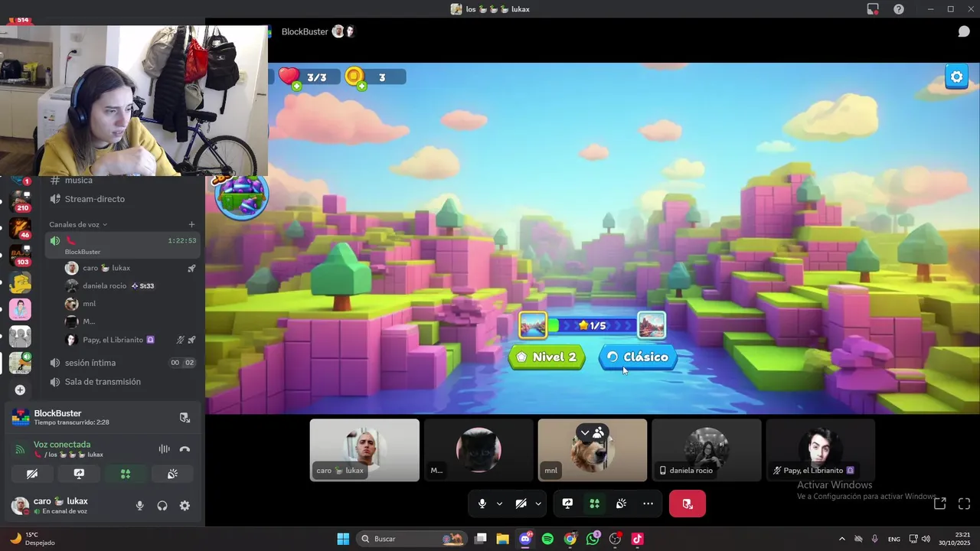
Task: Select the Papy, el Librianito participant tile
Action: point(820,450)
